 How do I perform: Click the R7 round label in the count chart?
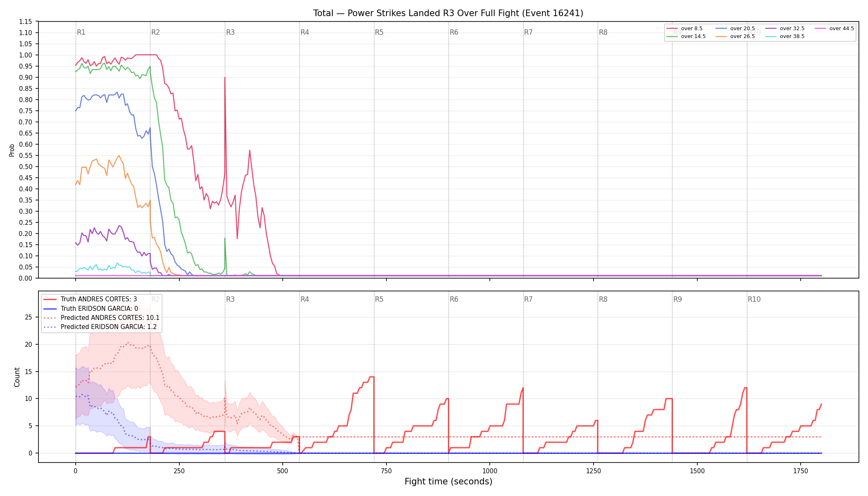[x=528, y=299]
